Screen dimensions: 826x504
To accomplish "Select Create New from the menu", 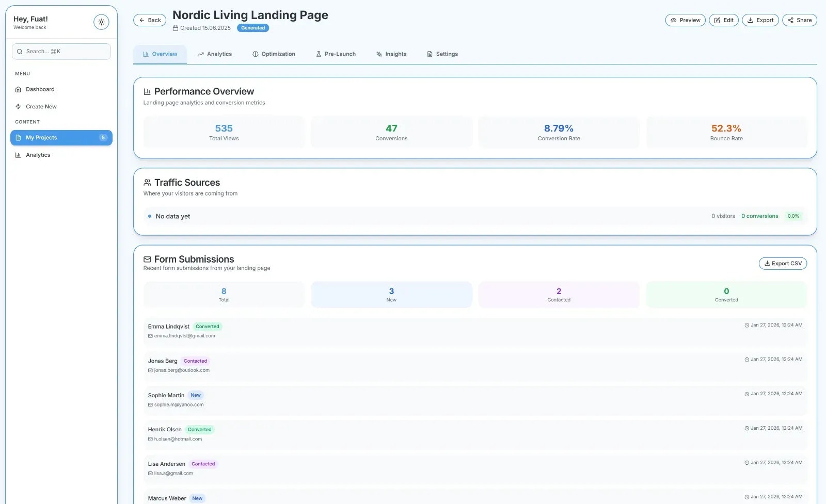I will pyautogui.click(x=41, y=106).
